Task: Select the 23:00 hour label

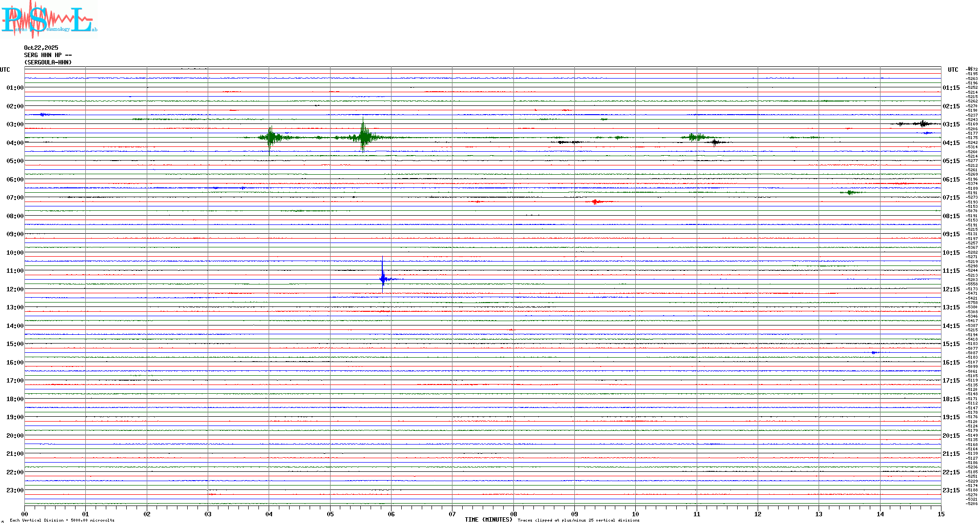Action: point(15,490)
